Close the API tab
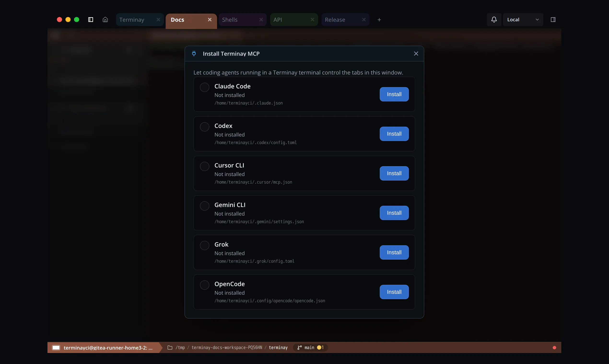609x364 pixels. tap(312, 20)
